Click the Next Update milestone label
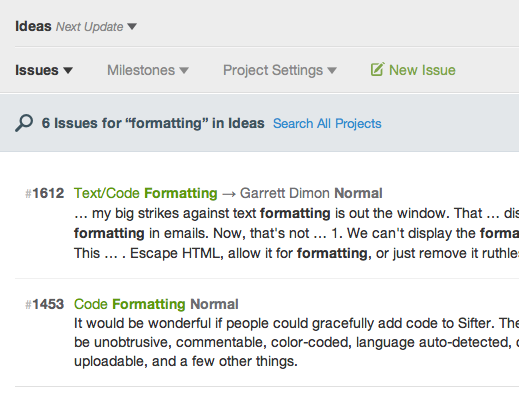This screenshot has width=519, height=397. [89, 27]
